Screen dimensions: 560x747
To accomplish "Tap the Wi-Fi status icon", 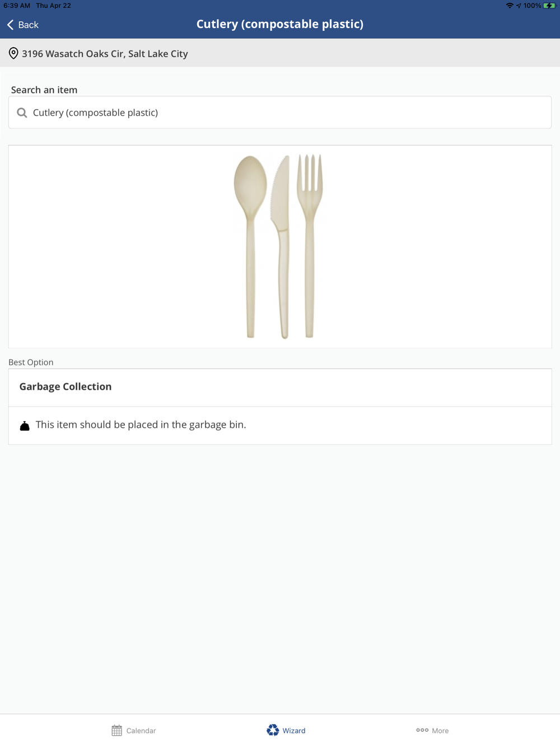I will coord(510,6).
